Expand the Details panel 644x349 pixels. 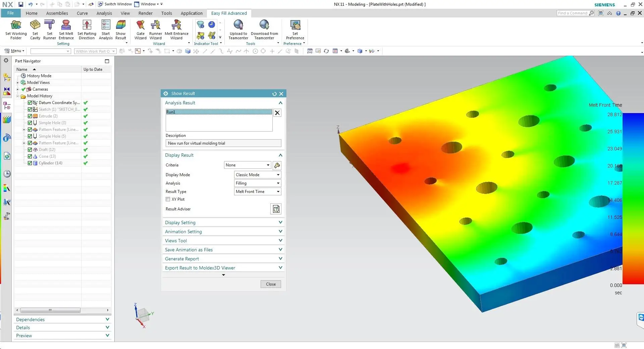63,328
